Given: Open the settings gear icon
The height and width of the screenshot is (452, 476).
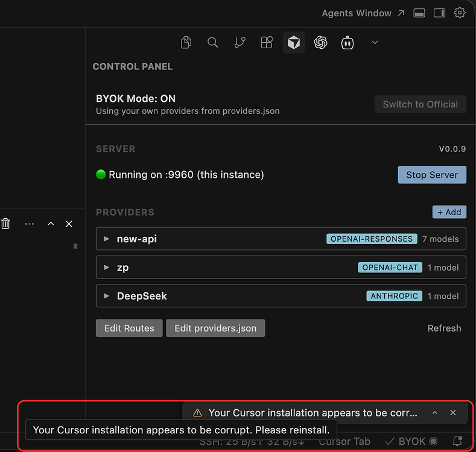Looking at the screenshot, I should tap(460, 13).
